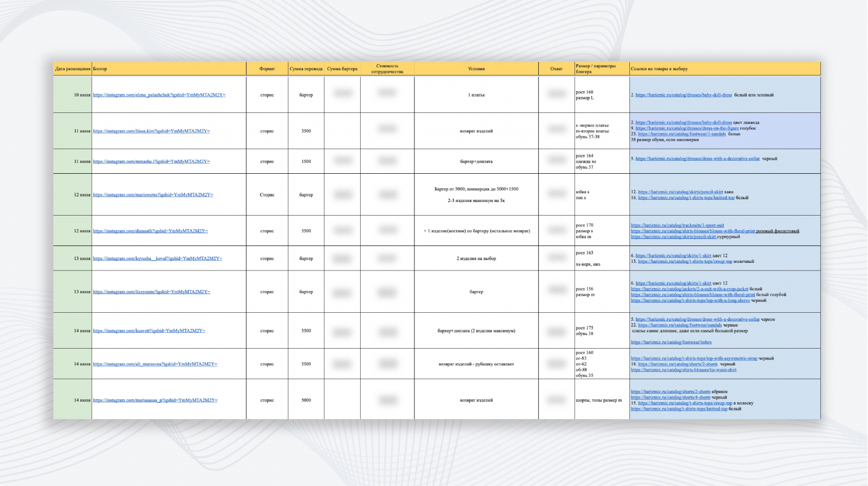Open the ksyusha__koval Instagram link

coord(157,258)
